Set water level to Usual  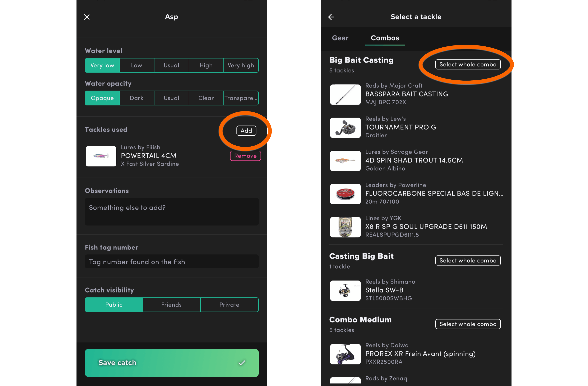(171, 66)
